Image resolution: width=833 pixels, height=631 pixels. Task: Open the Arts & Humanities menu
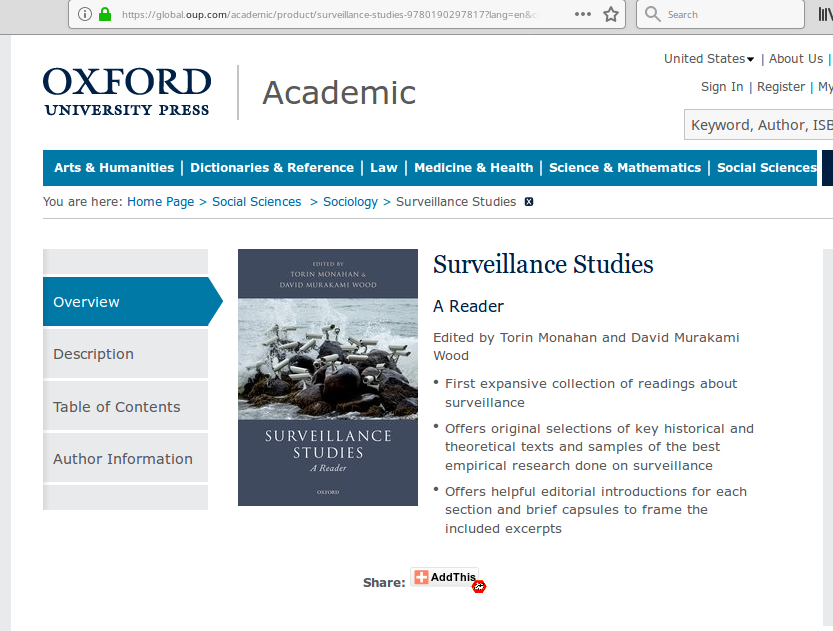click(114, 168)
